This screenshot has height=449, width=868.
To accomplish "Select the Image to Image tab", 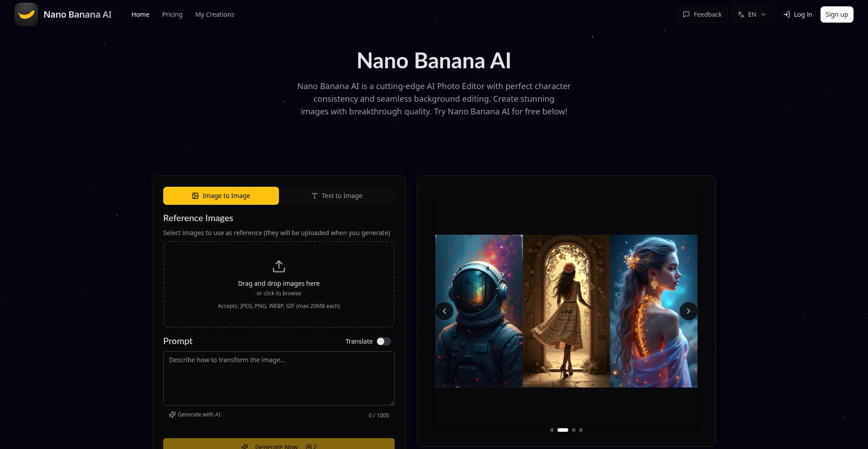I will coord(221,196).
